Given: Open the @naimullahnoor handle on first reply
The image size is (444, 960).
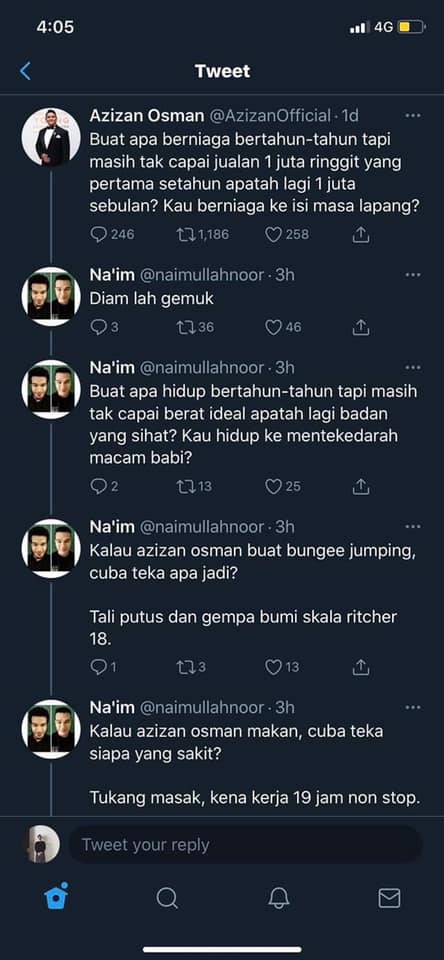Looking at the screenshot, I should click(202, 276).
